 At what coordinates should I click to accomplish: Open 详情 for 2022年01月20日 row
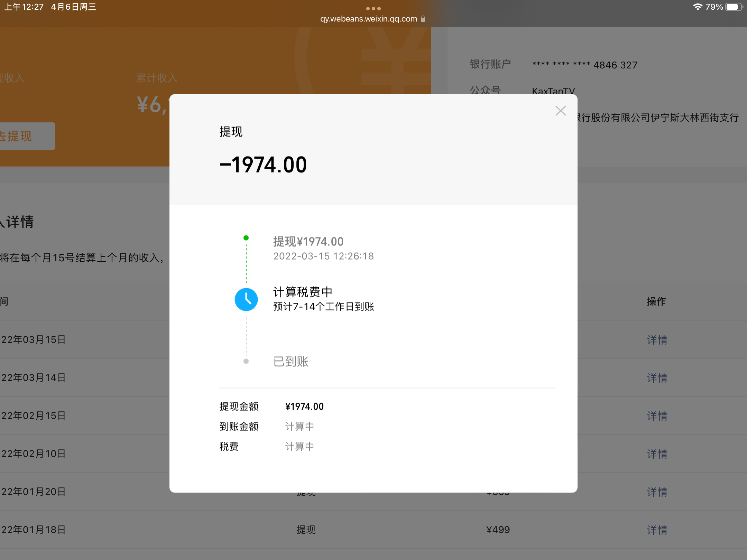(657, 492)
